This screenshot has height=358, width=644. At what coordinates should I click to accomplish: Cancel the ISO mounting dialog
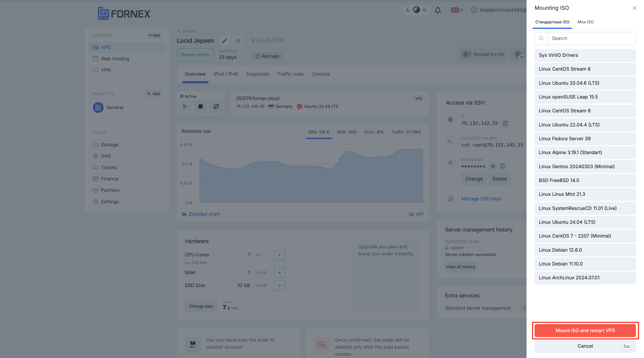(585, 346)
